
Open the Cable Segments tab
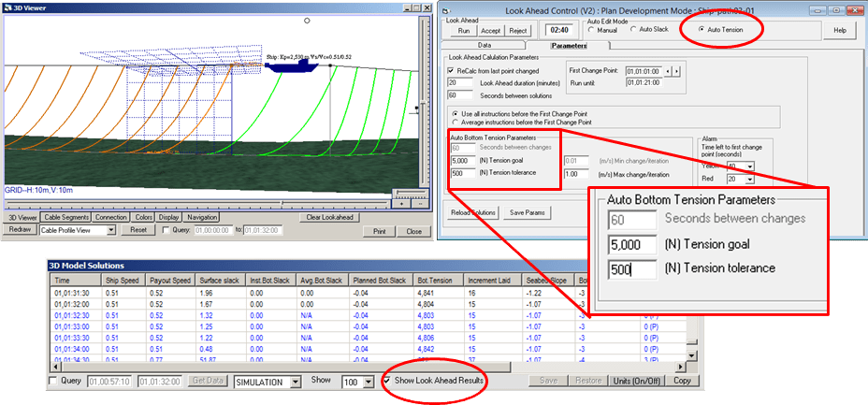coord(66,217)
